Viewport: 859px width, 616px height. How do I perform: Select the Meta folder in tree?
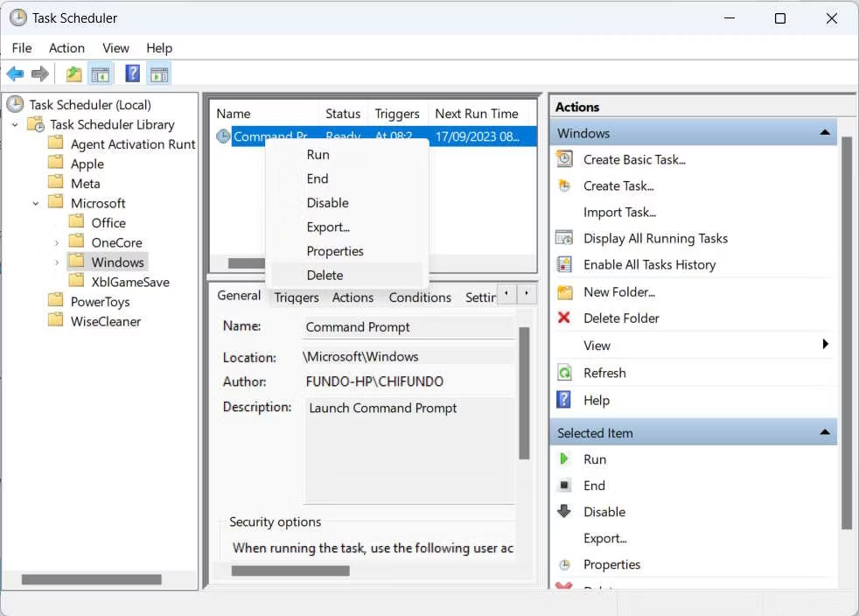(84, 183)
